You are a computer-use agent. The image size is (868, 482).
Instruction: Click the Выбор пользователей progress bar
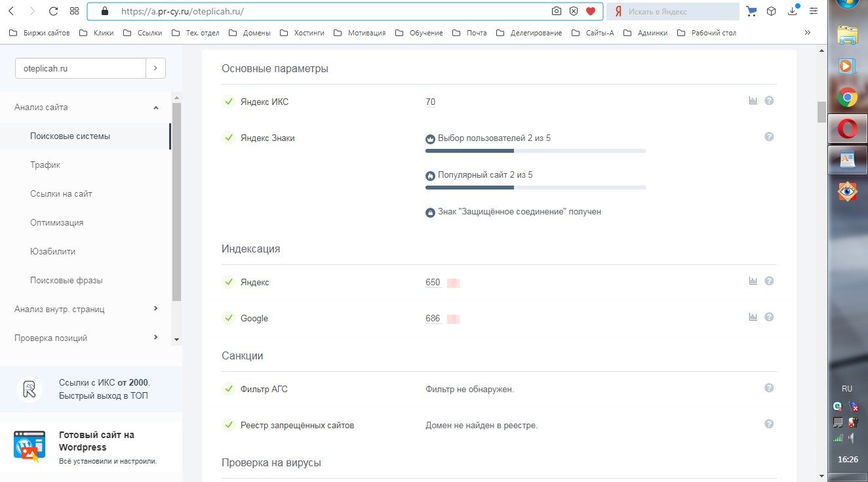tap(536, 151)
